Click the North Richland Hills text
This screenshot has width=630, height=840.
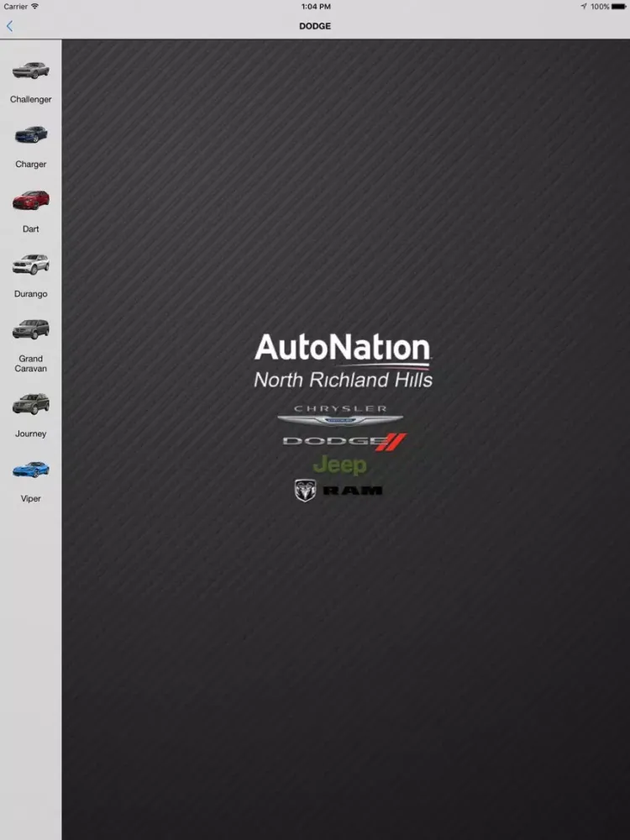pos(343,380)
